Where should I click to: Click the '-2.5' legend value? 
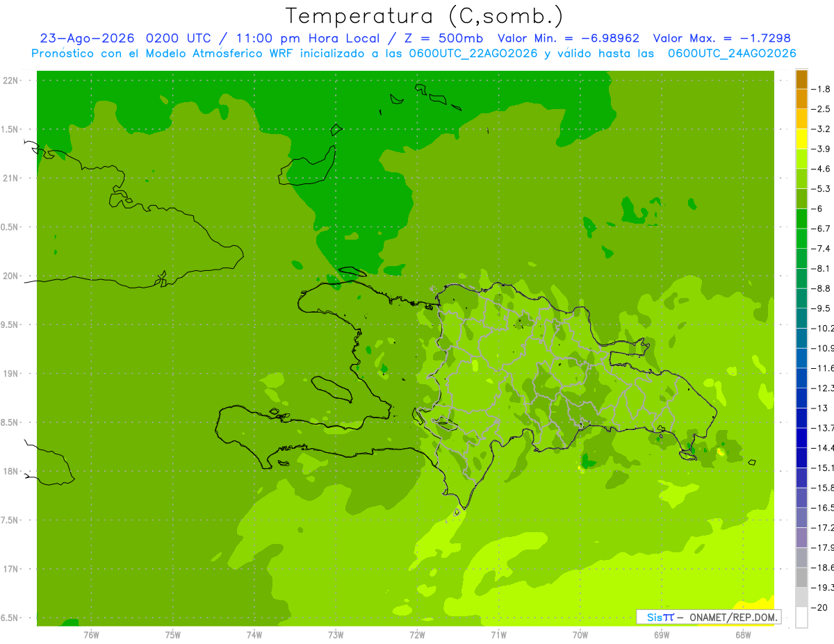(821, 109)
